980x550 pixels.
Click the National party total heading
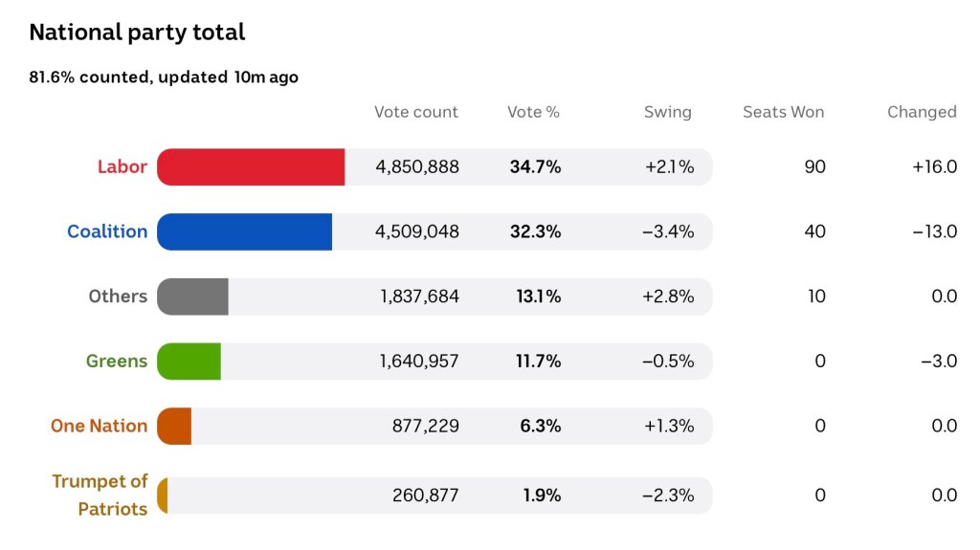coord(137,32)
